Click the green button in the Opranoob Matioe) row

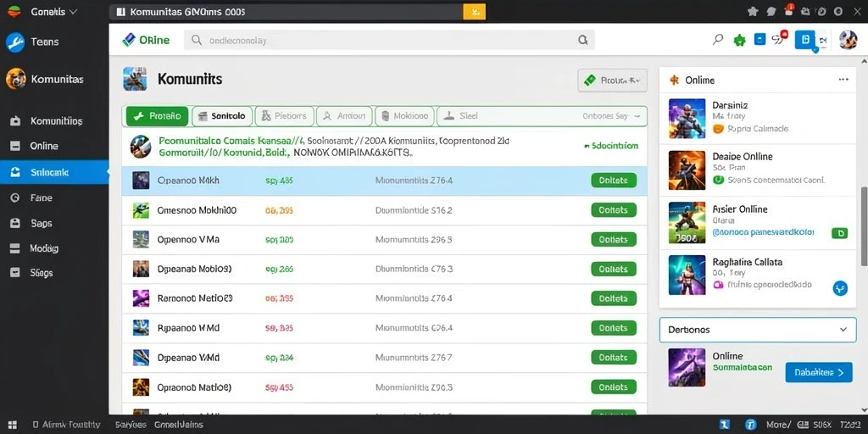coord(614,387)
